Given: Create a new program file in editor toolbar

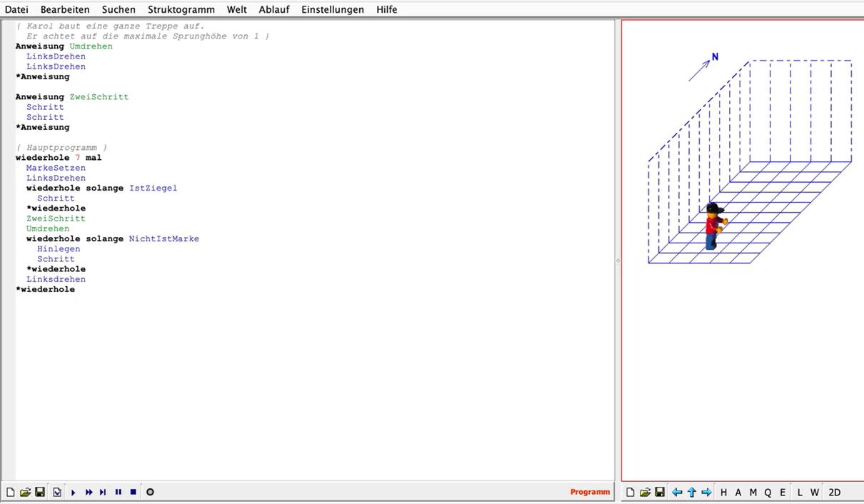Looking at the screenshot, I should 11,492.
